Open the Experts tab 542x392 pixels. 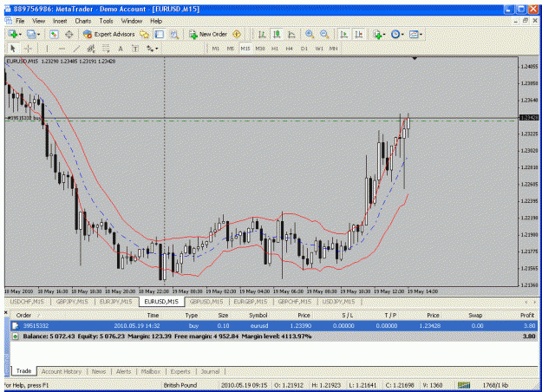180,371
